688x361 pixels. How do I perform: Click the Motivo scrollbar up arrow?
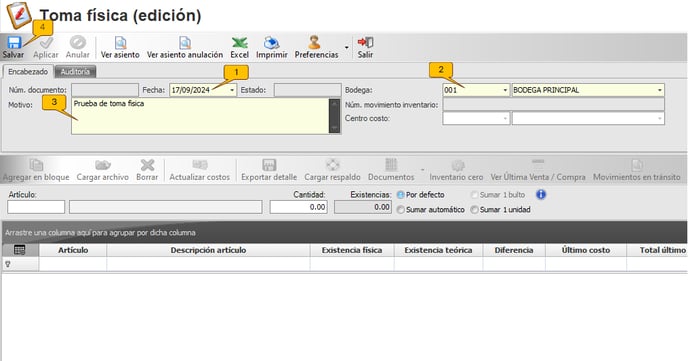335,104
